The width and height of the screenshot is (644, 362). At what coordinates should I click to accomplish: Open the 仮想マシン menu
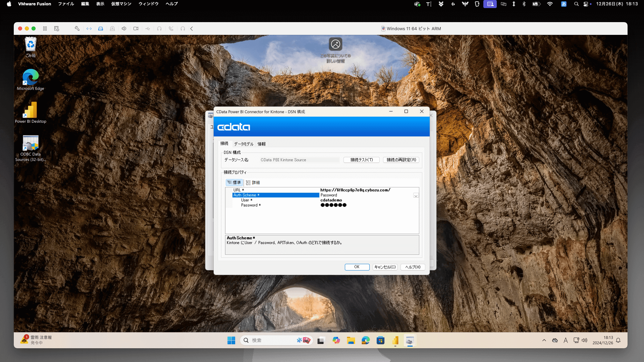(x=121, y=4)
